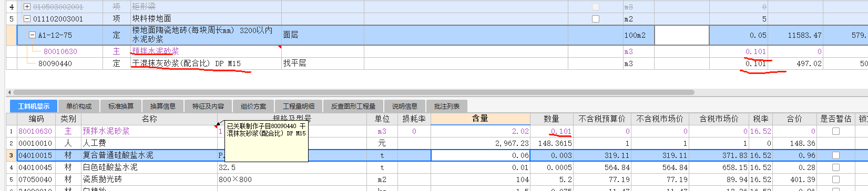Viewport: 868px width, 191px height.
Task: Click the 564.84 budget price cell
Action: pos(617,167)
